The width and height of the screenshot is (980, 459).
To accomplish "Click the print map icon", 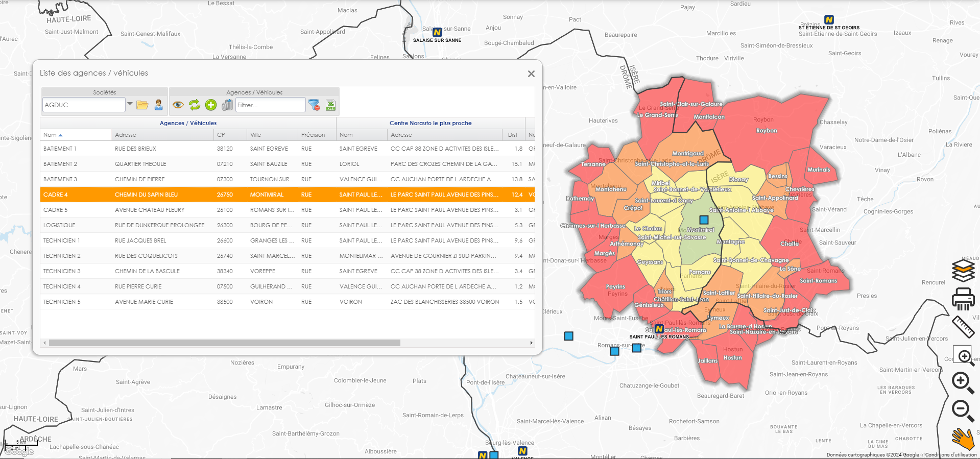I will click(963, 299).
